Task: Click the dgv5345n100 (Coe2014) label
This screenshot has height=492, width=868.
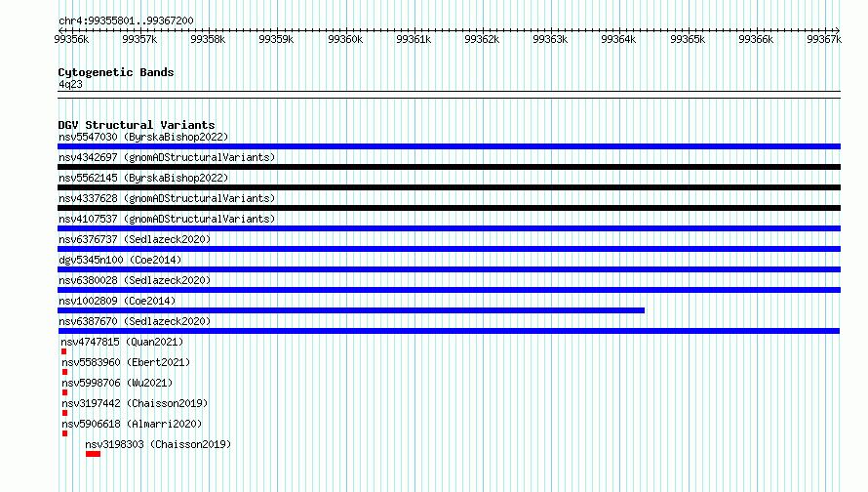Action: click(120, 260)
